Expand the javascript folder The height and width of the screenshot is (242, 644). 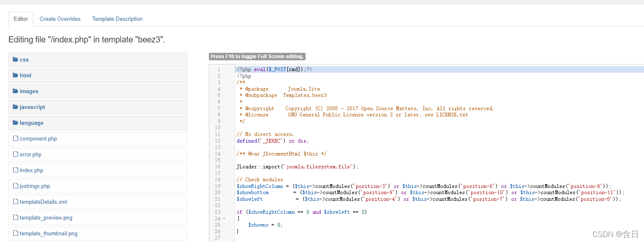click(x=98, y=107)
